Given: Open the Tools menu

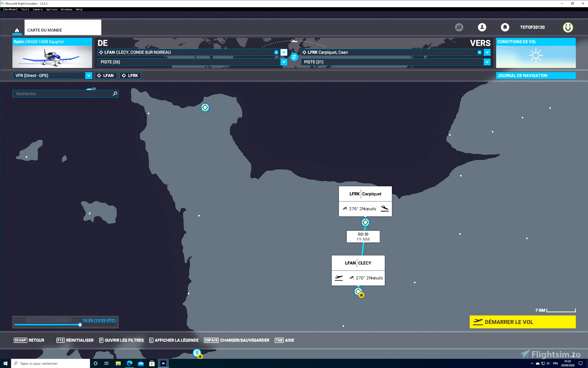Looking at the screenshot, I should (x=25, y=9).
